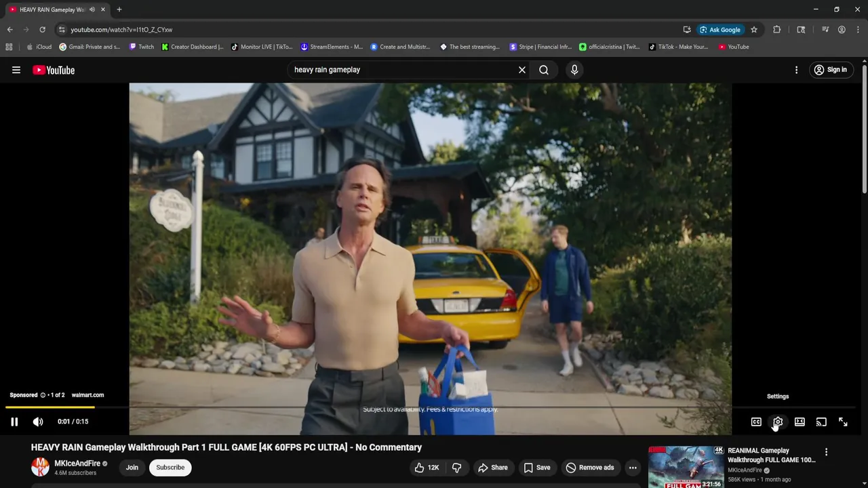The width and height of the screenshot is (868, 488).
Task: Open YouTube three-dot settings menu by Sign in
Action: [x=796, y=70]
